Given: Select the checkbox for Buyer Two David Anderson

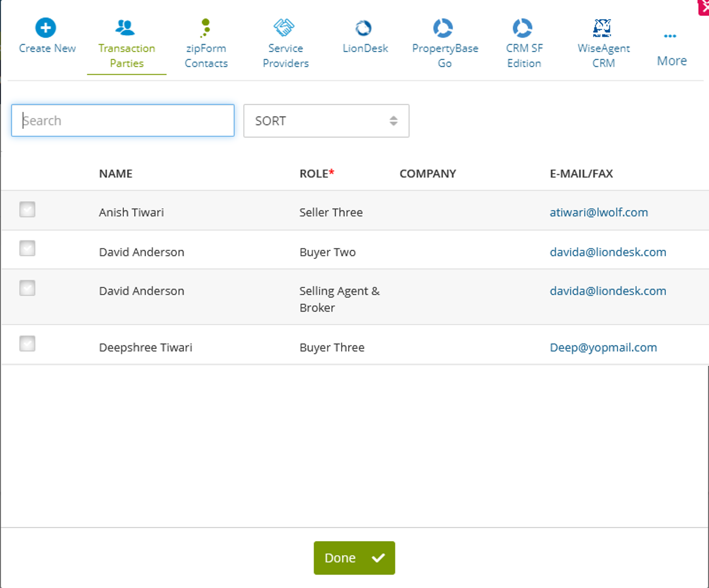Looking at the screenshot, I should [x=27, y=248].
